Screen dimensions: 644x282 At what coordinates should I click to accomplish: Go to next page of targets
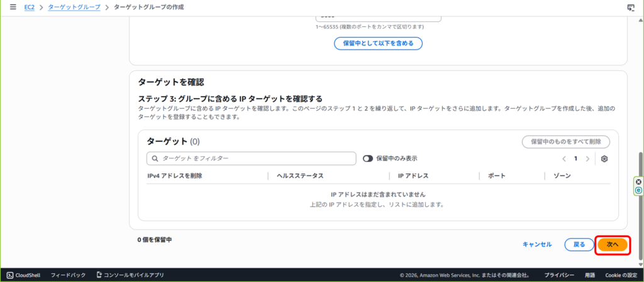(x=587, y=159)
